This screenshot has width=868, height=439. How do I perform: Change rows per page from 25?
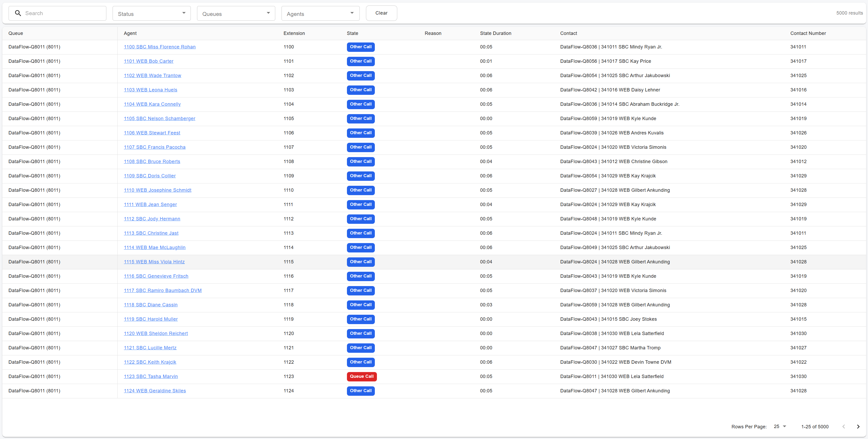tap(780, 426)
